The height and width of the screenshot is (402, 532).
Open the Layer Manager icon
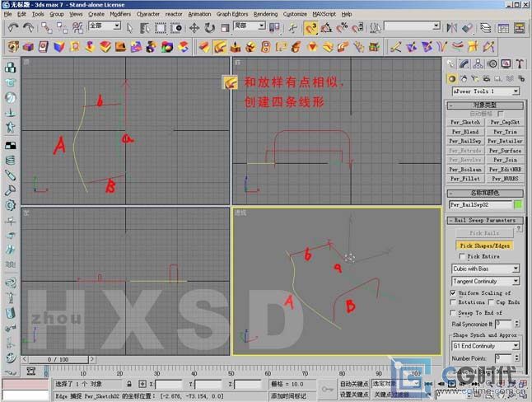(486, 28)
